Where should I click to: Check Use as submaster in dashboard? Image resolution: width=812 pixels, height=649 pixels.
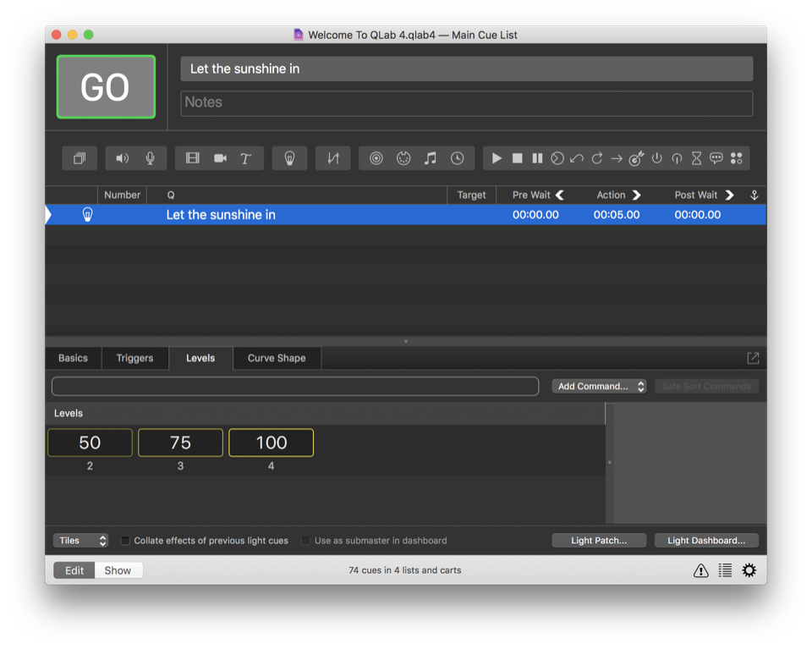(x=305, y=541)
